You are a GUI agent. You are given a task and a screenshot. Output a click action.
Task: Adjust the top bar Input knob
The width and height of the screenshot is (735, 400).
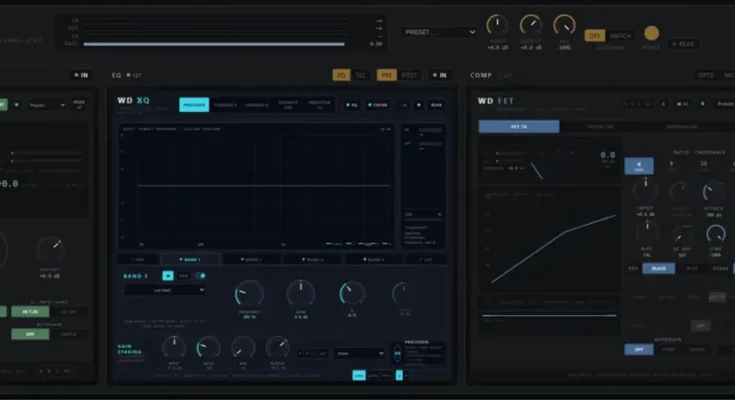(497, 25)
